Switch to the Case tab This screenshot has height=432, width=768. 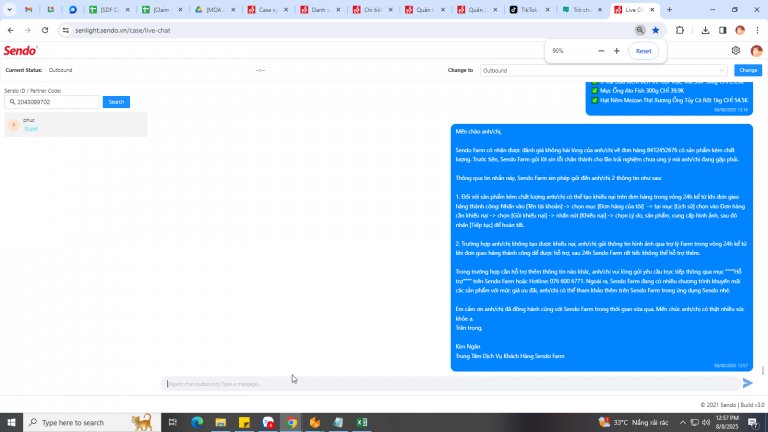pyautogui.click(x=267, y=10)
